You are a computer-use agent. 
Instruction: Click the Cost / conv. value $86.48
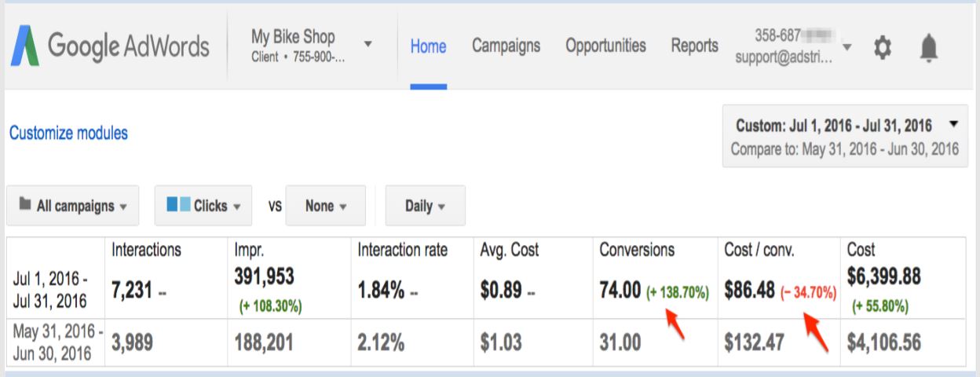pyautogui.click(x=749, y=292)
